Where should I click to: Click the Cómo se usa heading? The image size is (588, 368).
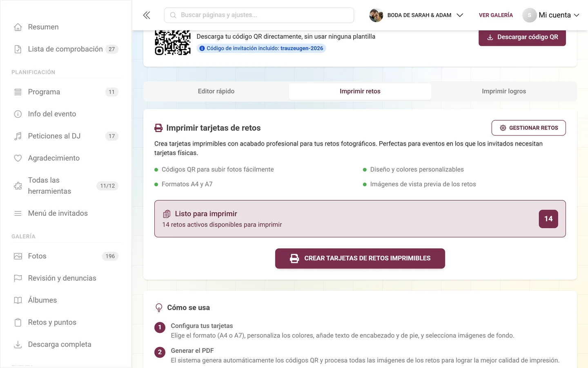[x=189, y=307]
